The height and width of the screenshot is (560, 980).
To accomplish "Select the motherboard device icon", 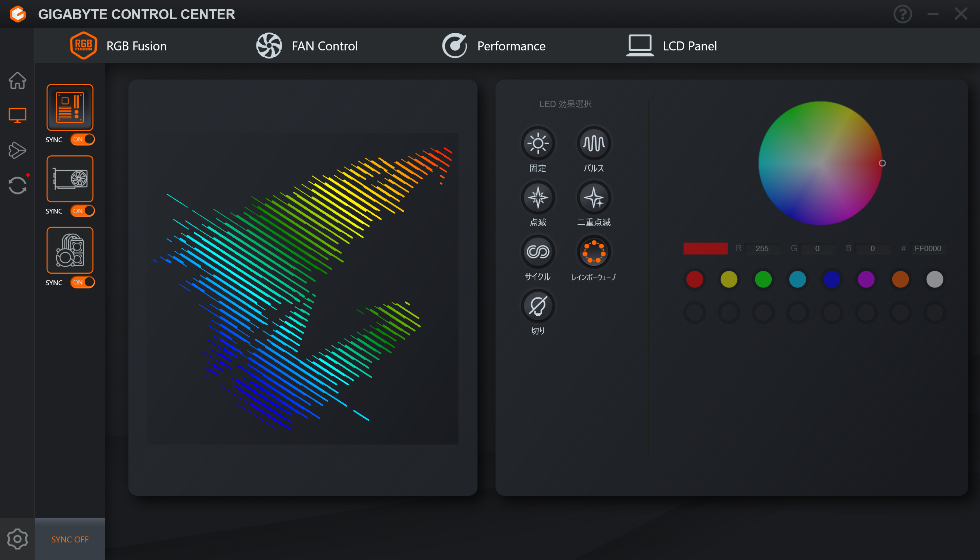I will pyautogui.click(x=69, y=107).
